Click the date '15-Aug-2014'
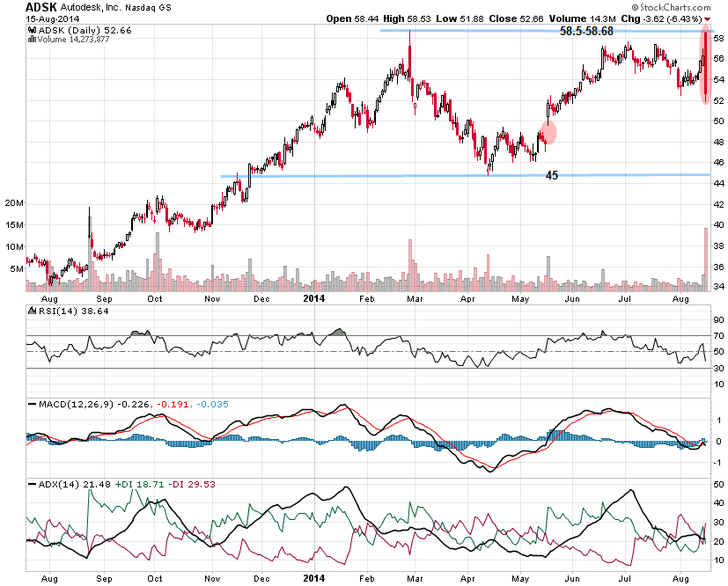This screenshot has width=728, height=586. [x=53, y=19]
